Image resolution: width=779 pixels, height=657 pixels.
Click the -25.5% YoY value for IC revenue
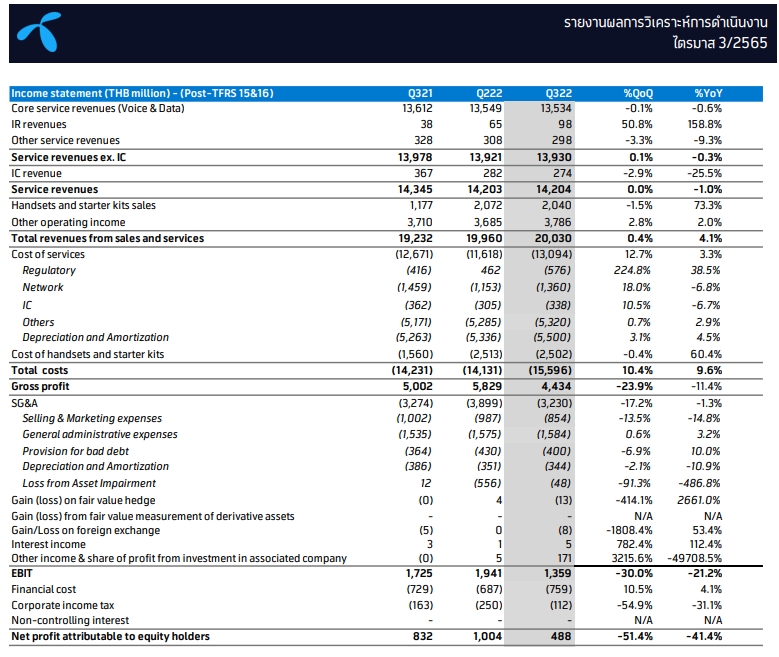pos(704,173)
